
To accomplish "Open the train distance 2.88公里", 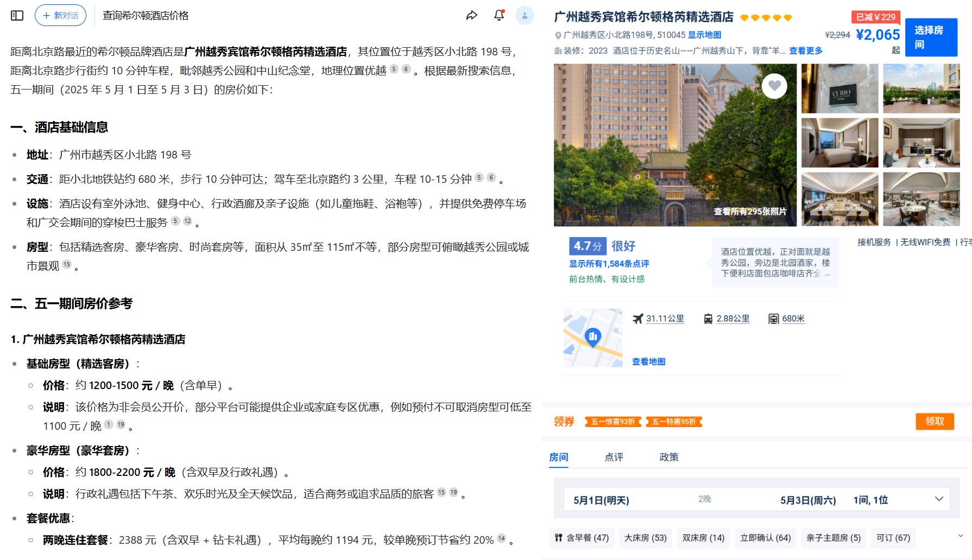I will click(x=733, y=319).
